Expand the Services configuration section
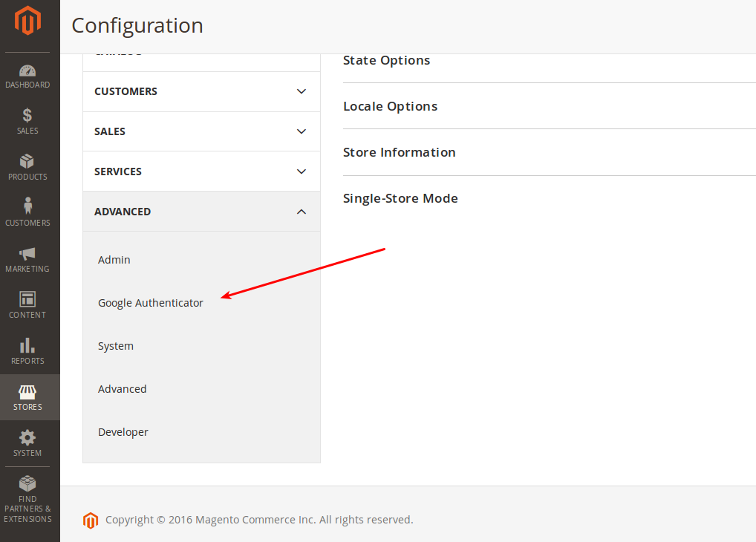 pos(201,172)
